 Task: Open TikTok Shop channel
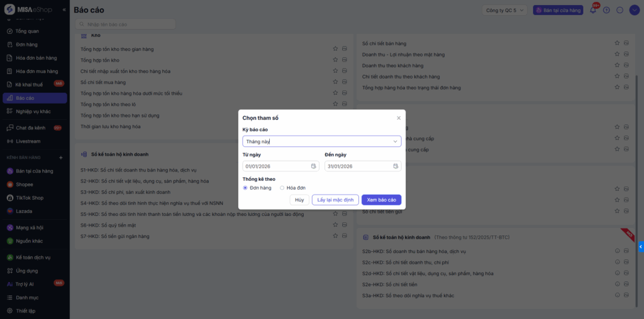coord(35,198)
